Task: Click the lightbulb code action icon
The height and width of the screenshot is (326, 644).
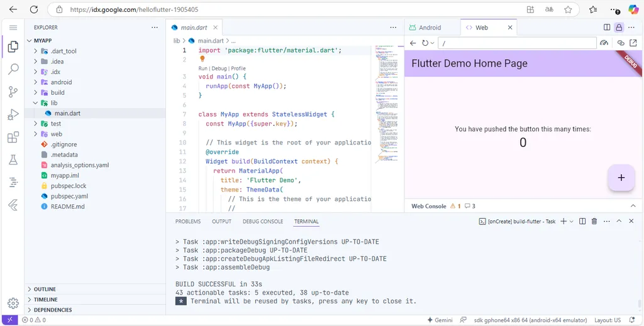Action: point(202,59)
